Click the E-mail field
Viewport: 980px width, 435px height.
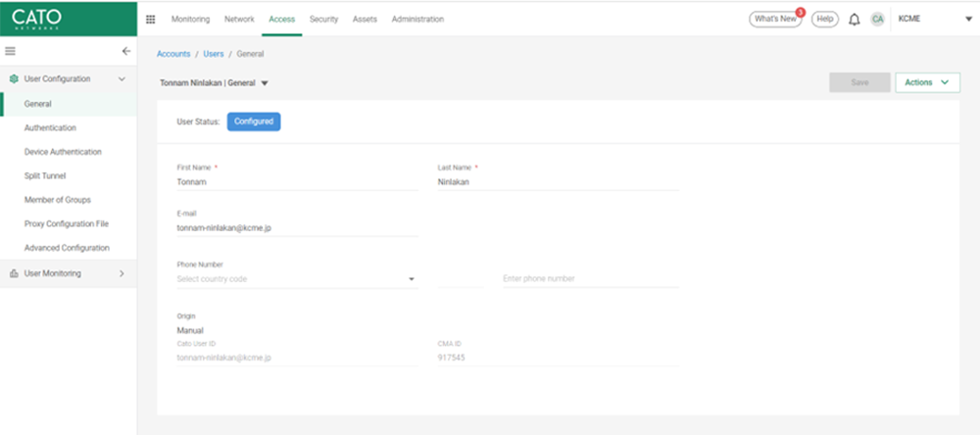tap(298, 228)
